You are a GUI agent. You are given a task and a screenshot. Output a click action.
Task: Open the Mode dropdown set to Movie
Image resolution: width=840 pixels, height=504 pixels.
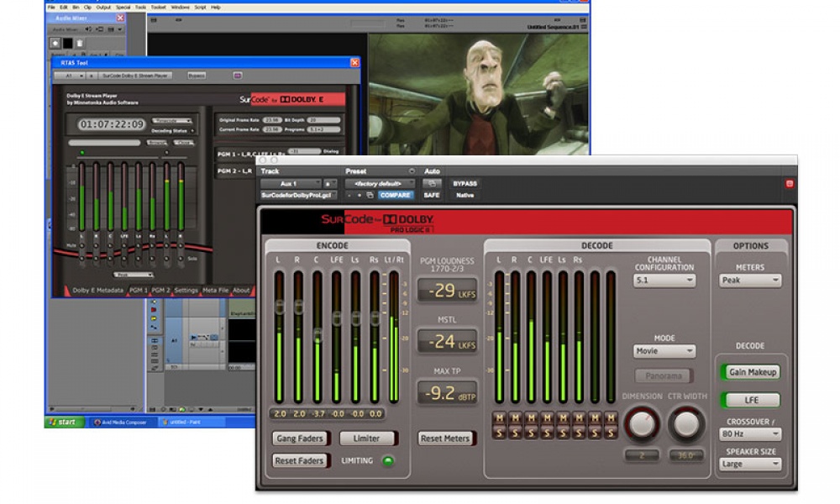[664, 351]
